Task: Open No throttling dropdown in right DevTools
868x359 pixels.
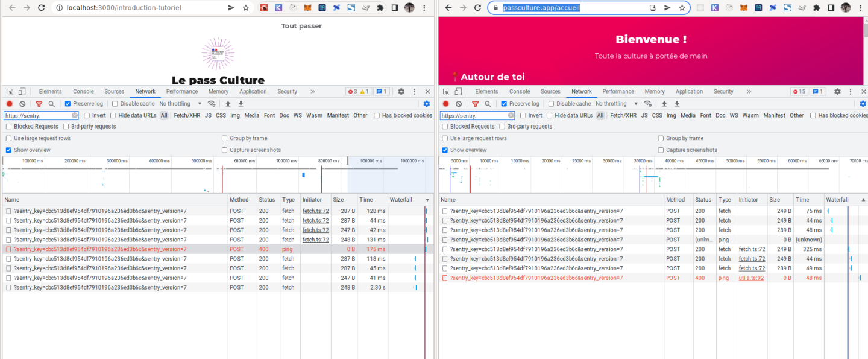Action: pyautogui.click(x=617, y=104)
